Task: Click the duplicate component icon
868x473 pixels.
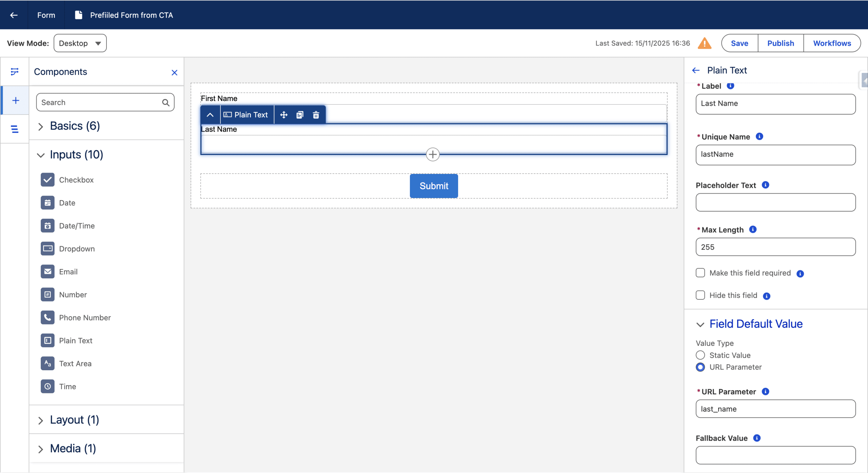Action: pyautogui.click(x=300, y=115)
